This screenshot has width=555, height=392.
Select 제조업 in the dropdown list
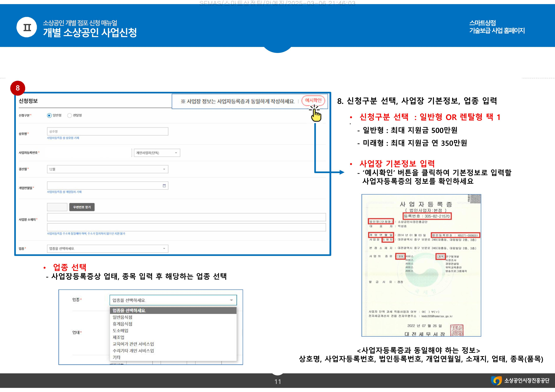[118, 337]
